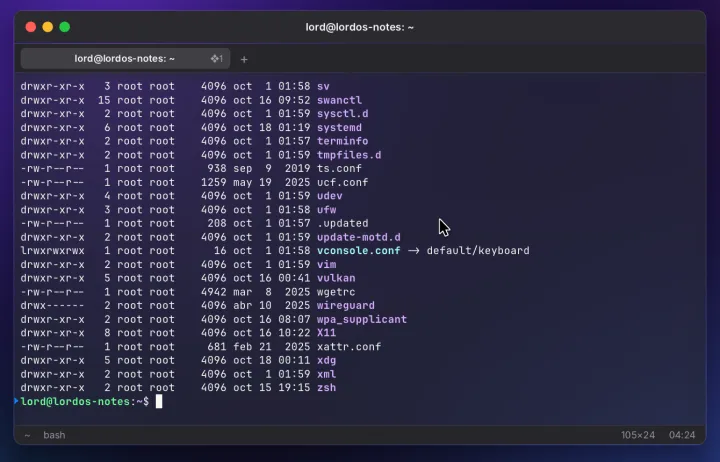The height and width of the screenshot is (462, 720).
Task: Click the ts.conf file name
Action: [339, 169]
